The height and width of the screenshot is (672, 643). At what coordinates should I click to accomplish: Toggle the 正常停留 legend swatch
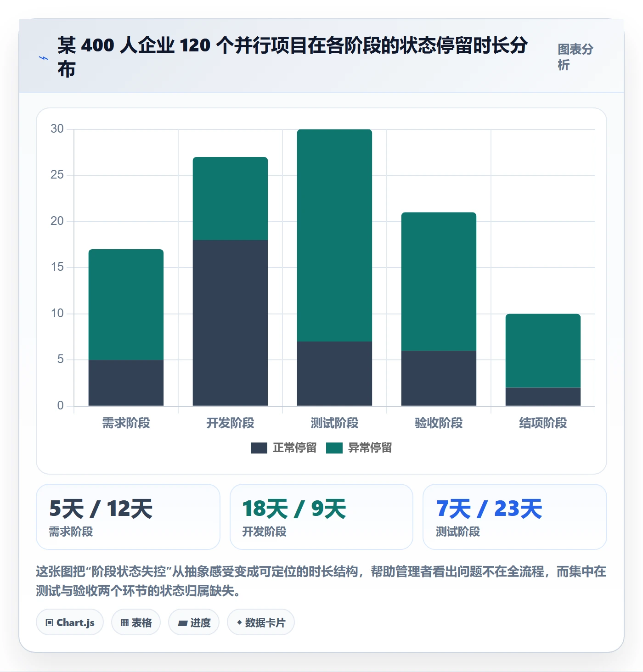tap(259, 448)
